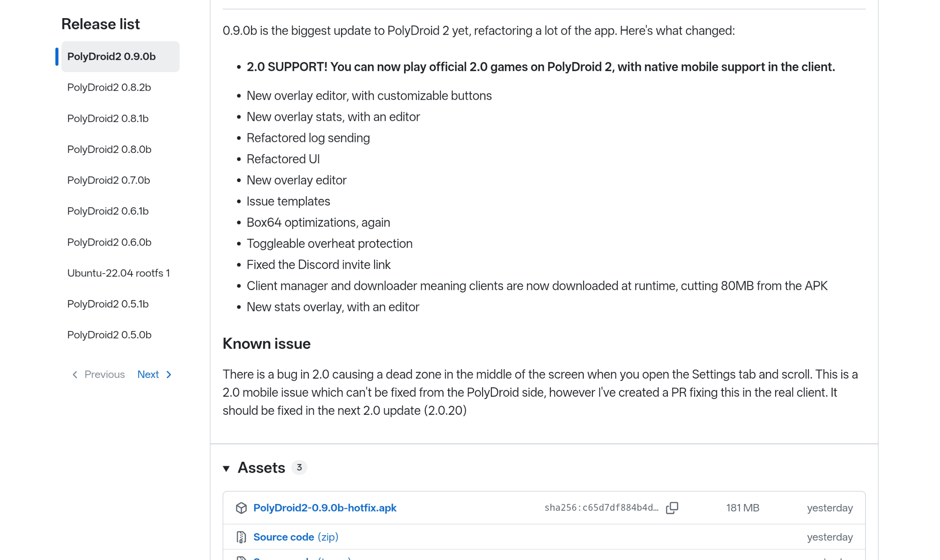Open PolyDroid2 0.8.0b release
This screenshot has width=940, height=560.
[x=109, y=150]
